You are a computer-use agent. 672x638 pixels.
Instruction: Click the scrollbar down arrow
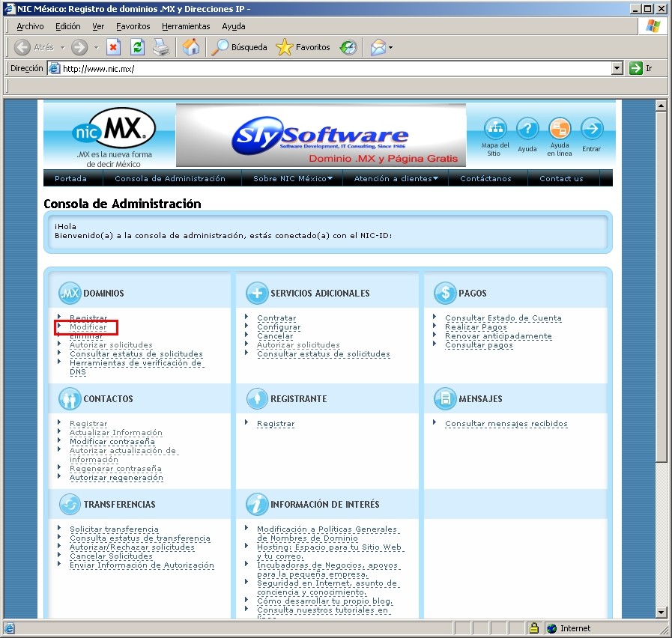click(661, 613)
